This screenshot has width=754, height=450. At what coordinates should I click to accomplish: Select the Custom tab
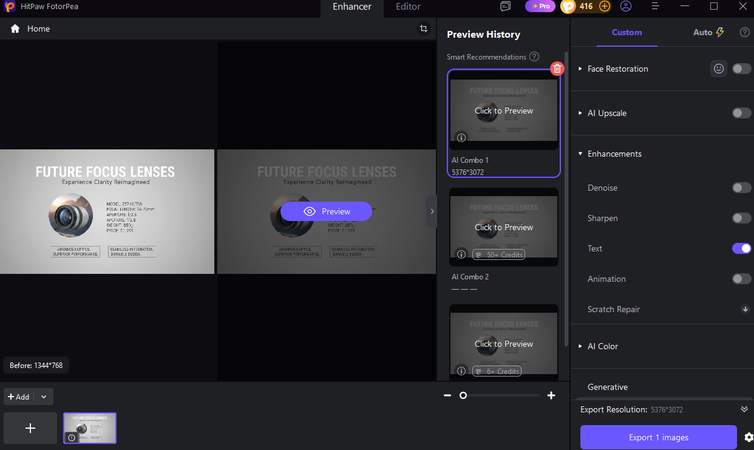pyautogui.click(x=627, y=32)
